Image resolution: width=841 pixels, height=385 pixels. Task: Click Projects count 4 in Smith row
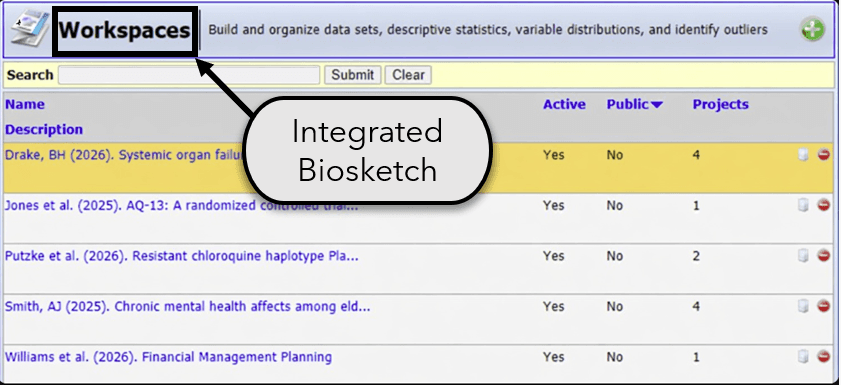click(x=696, y=306)
